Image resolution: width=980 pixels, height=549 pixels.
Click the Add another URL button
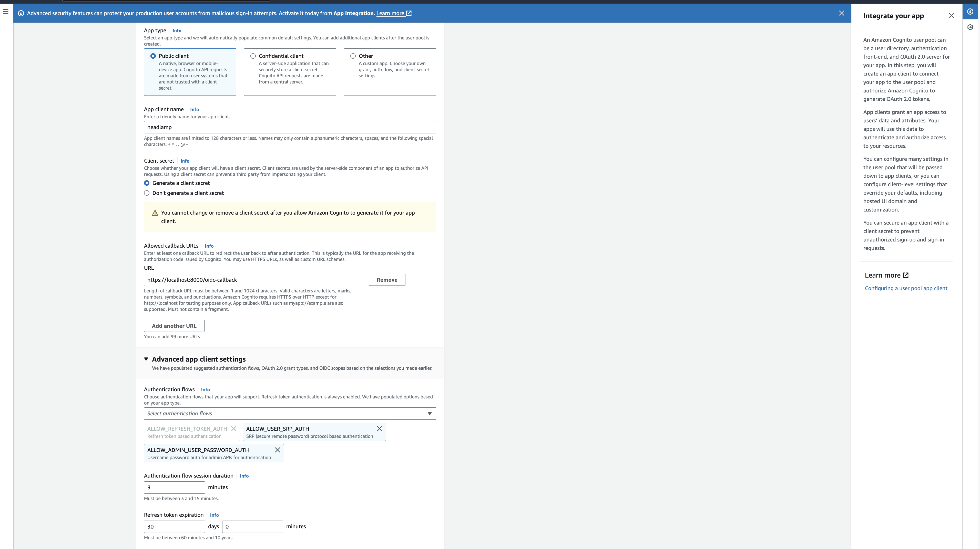coord(174,325)
